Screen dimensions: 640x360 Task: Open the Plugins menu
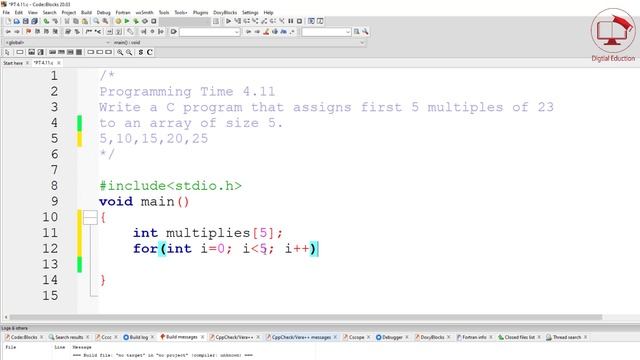(x=200, y=13)
